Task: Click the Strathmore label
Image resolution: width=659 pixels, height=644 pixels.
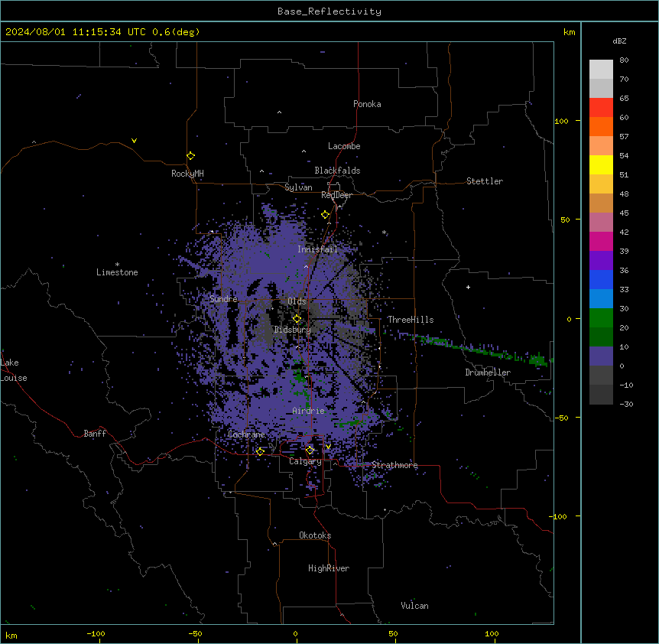Action: pyautogui.click(x=394, y=465)
